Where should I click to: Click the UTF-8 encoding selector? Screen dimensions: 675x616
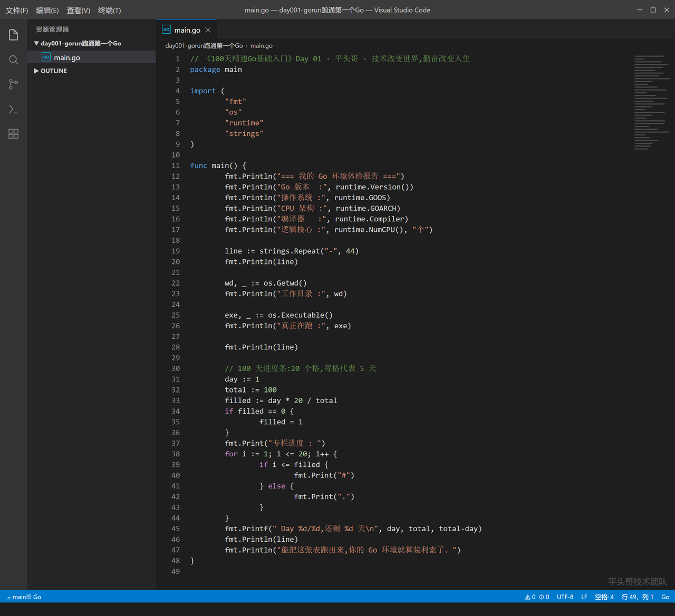click(565, 597)
